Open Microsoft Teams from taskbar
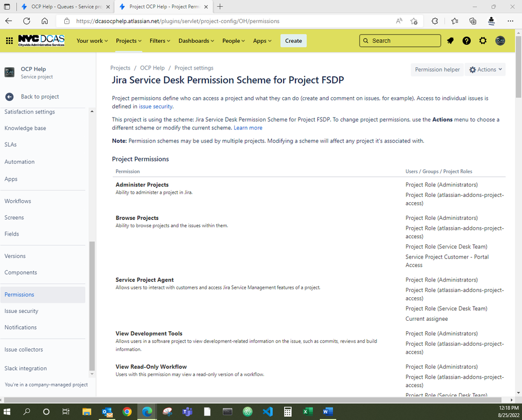Image resolution: width=522 pixels, height=420 pixels. 187,412
